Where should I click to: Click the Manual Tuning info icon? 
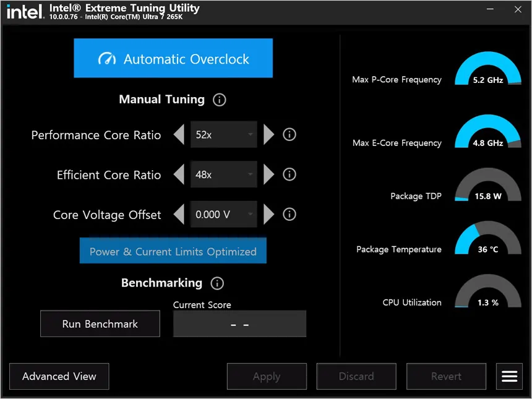pyautogui.click(x=219, y=100)
